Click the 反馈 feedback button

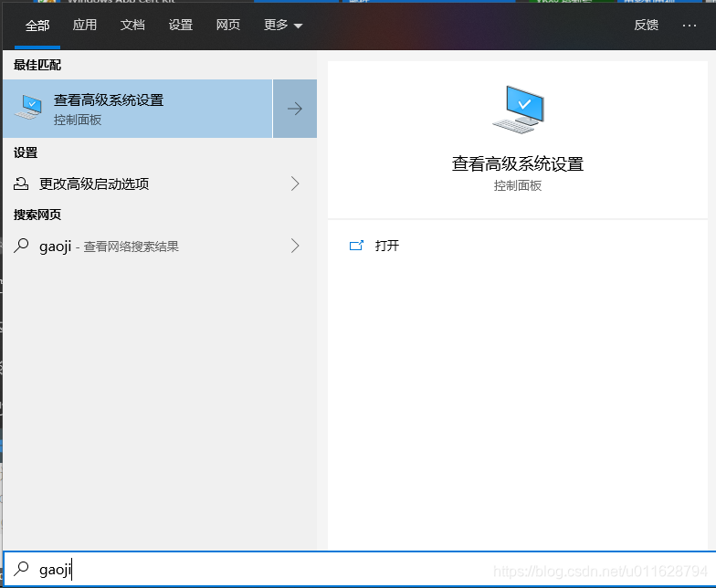coord(647,26)
